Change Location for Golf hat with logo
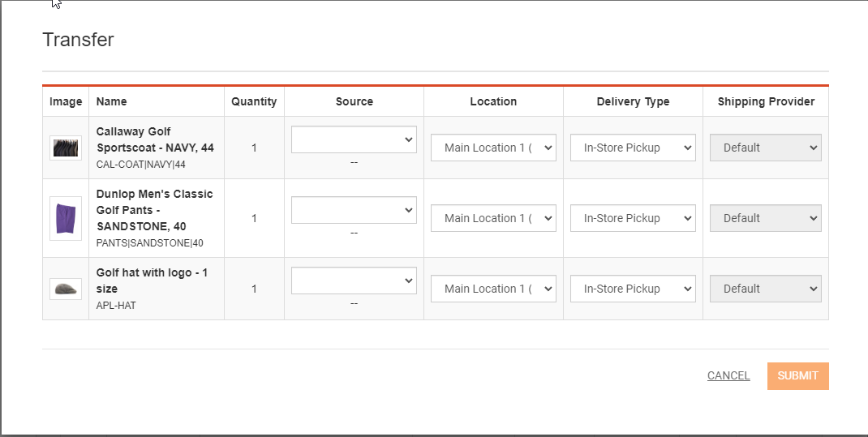868x437 pixels. click(x=493, y=289)
